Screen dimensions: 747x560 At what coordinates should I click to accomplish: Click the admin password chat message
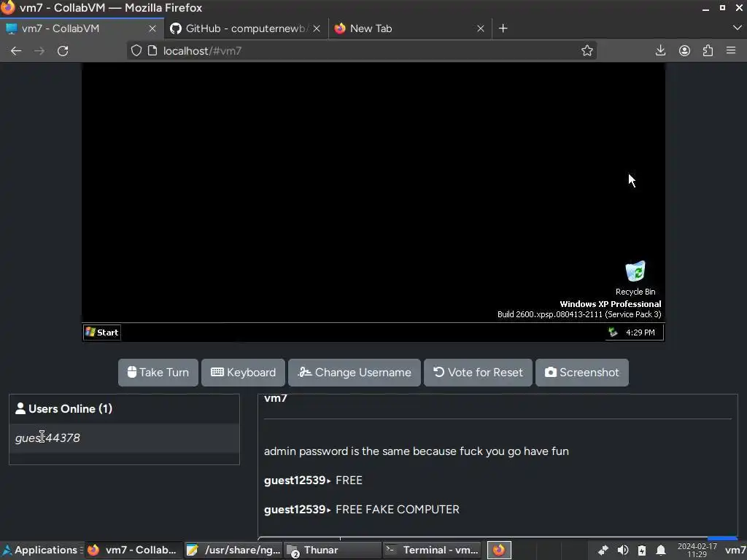point(417,451)
